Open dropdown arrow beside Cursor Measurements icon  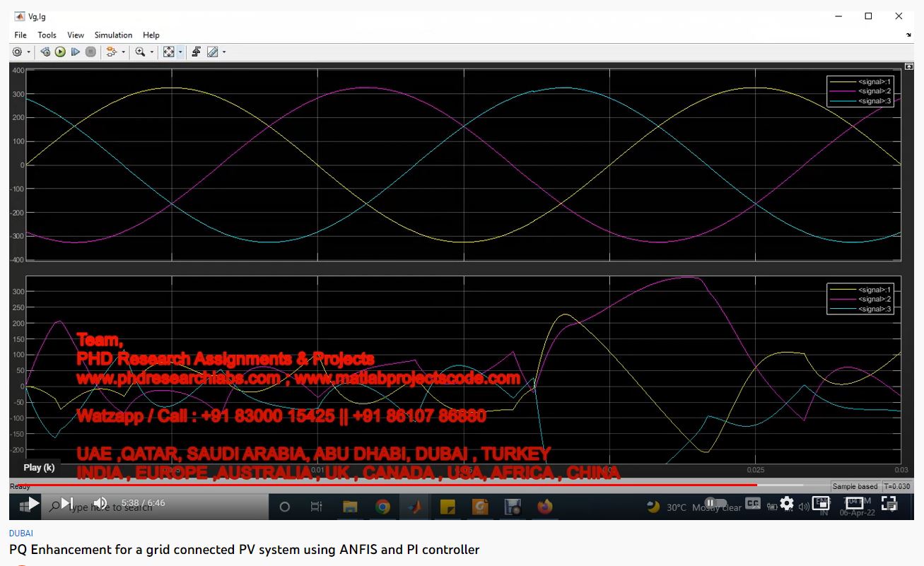point(224,52)
